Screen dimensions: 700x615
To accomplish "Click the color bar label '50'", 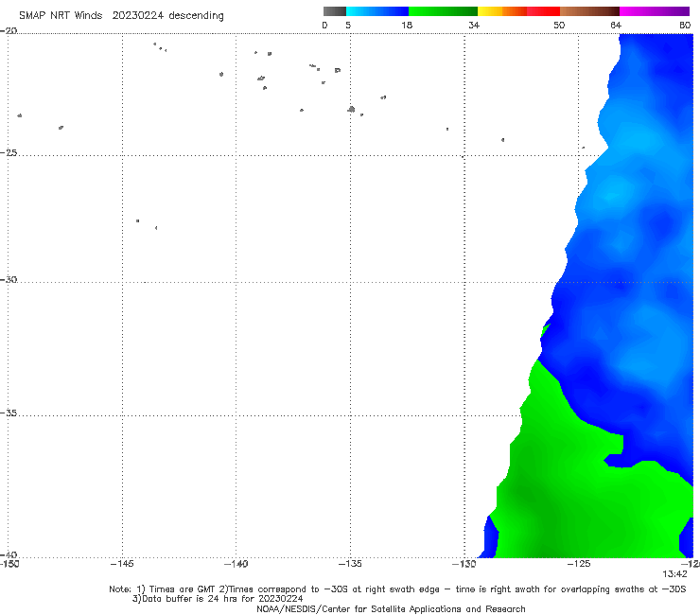I will coord(559,25).
